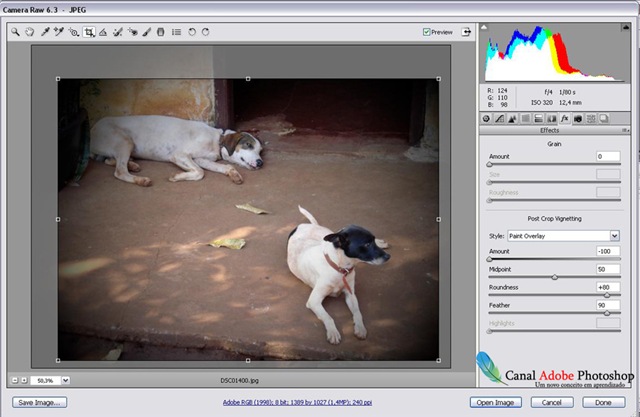Rotate image 90° clockwise

point(205,32)
